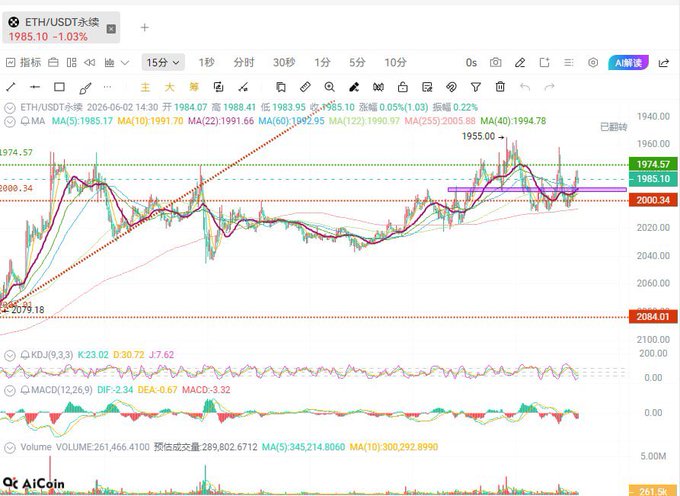Toggle the MACD(12,26,9) alert bell
Viewport: 680px width, 496px height.
pyautogui.click(x=25, y=390)
